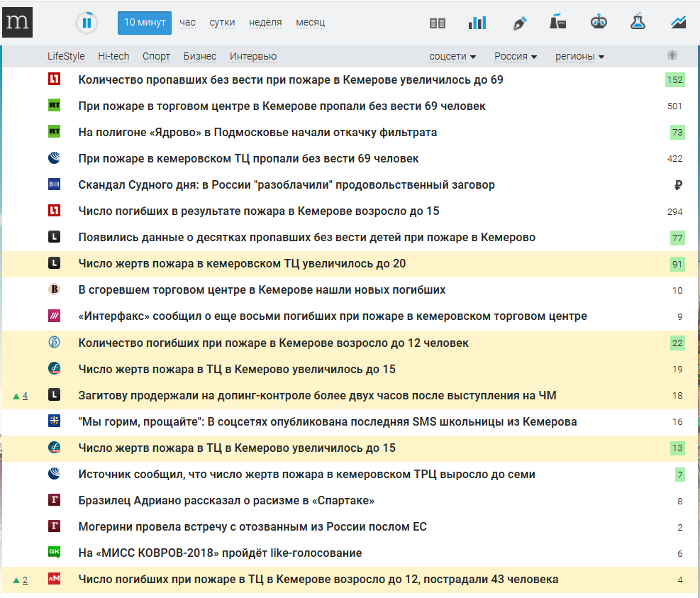Click the laboratory flask icon
Viewport: 700px width, 598px height.
(638, 21)
